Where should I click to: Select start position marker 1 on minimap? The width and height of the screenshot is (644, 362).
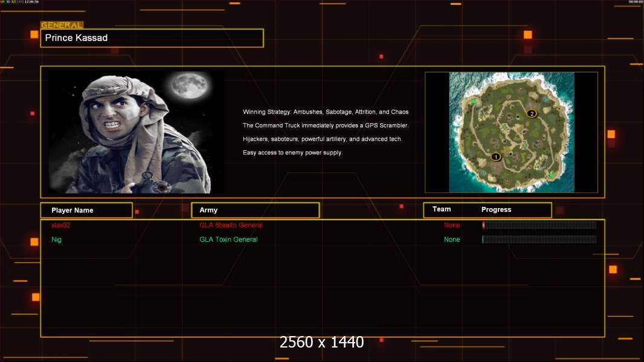click(496, 157)
